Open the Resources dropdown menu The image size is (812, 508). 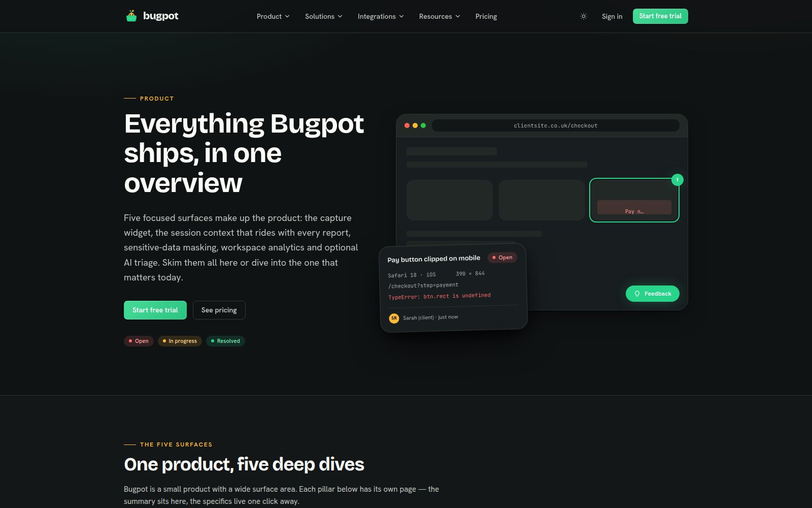[x=439, y=16]
